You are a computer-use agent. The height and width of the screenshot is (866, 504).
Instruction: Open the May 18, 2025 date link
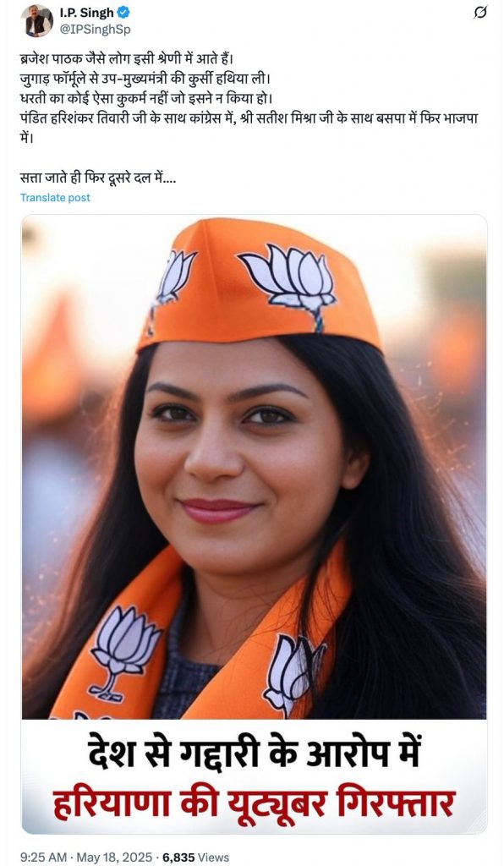(113, 858)
